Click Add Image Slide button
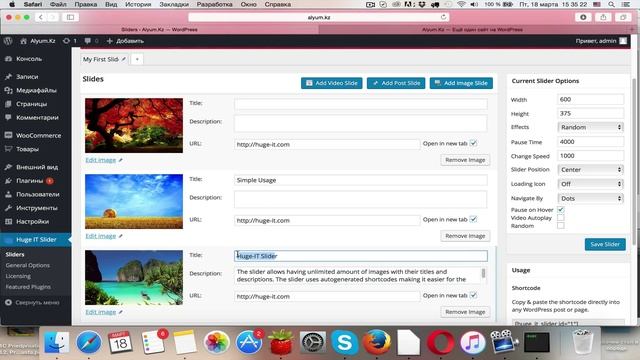640x360 pixels. click(x=461, y=83)
